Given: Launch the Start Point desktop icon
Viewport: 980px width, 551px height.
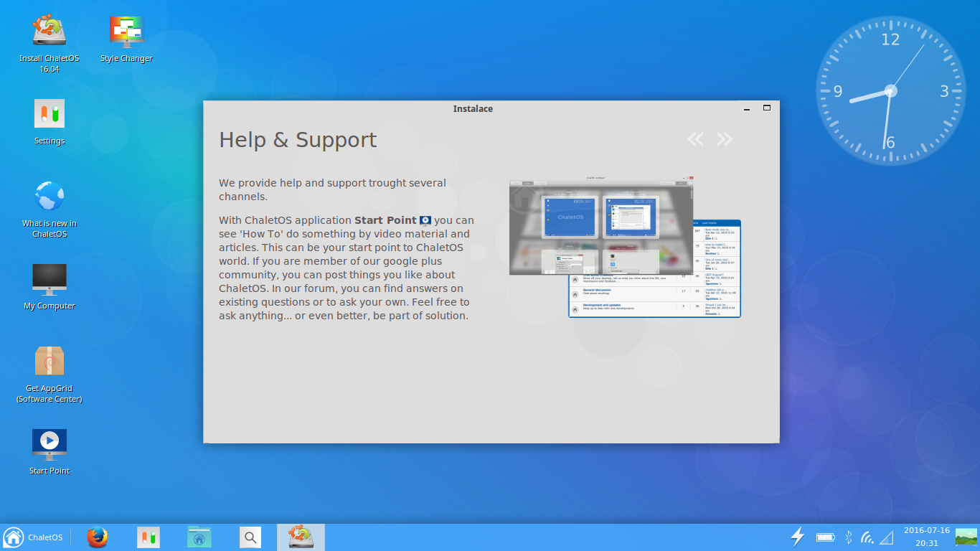Looking at the screenshot, I should click(x=50, y=451).
